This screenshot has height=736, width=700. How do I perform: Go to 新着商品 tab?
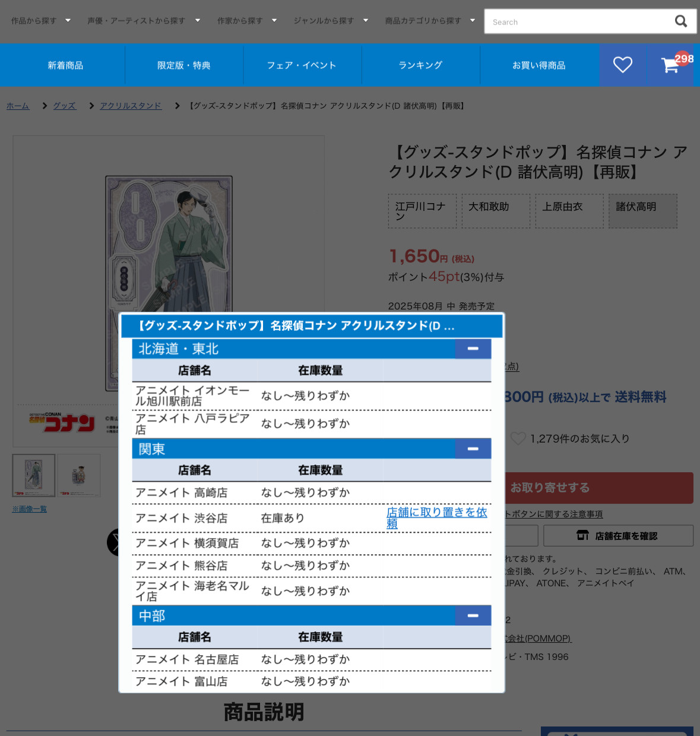(x=65, y=65)
